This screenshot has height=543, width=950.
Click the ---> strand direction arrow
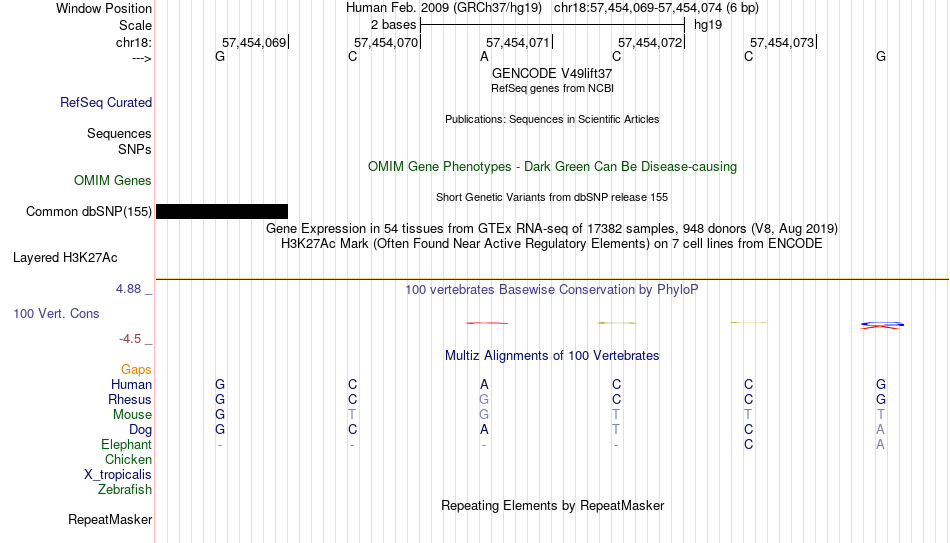click(x=142, y=58)
